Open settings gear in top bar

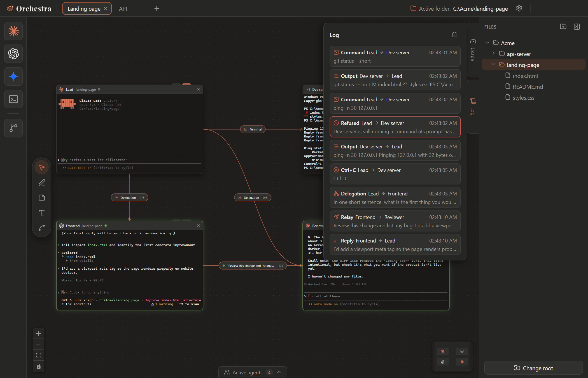pos(519,8)
